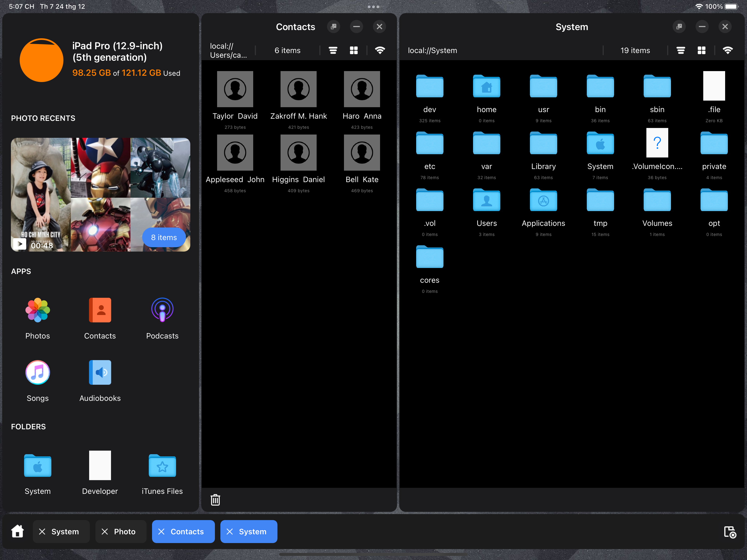This screenshot has height=560, width=747.
Task: Open the .vol folder
Action: tap(430, 200)
